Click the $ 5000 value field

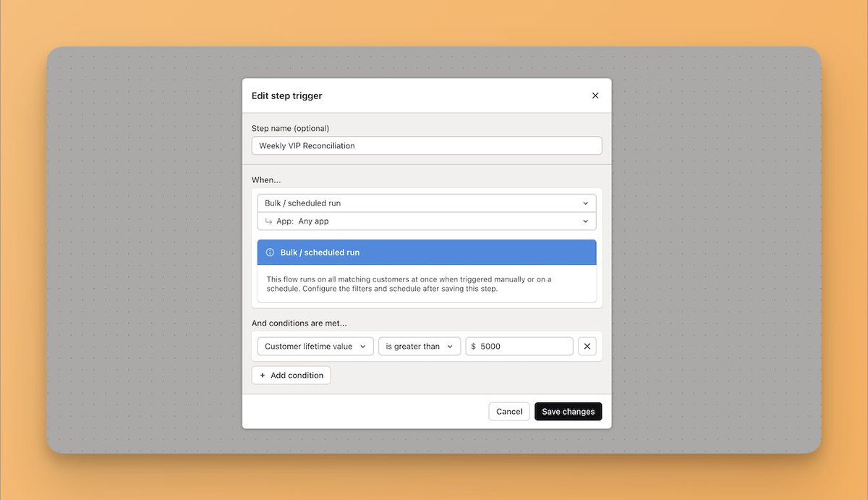(519, 347)
